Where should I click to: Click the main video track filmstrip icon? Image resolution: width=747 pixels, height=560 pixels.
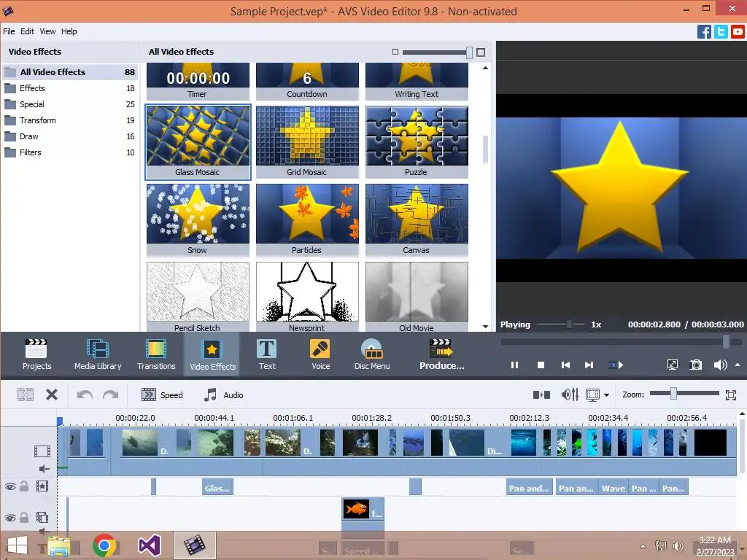[42, 451]
